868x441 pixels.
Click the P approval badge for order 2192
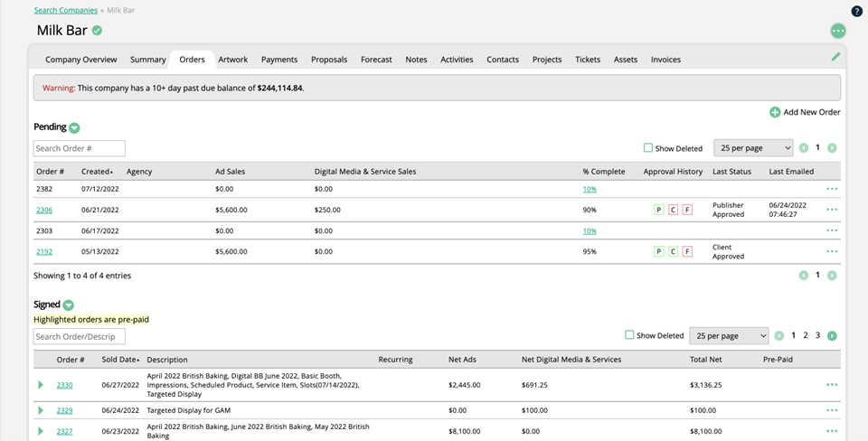pyautogui.click(x=659, y=252)
